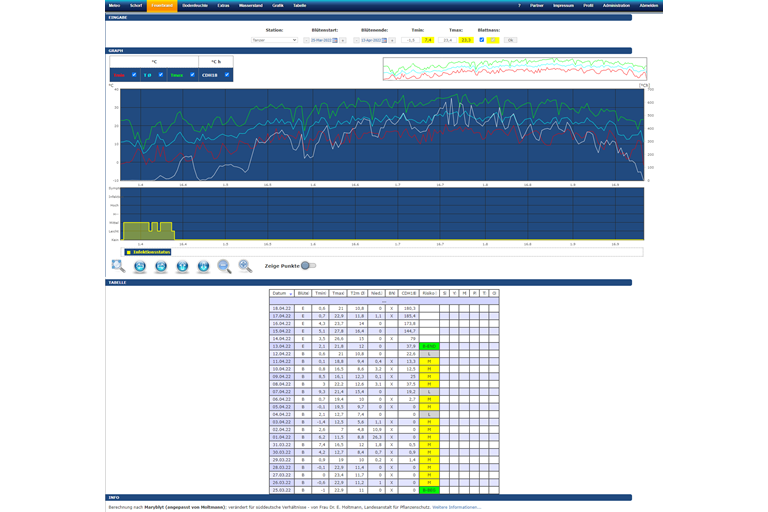Viewport: 768px width, 512px height.
Task: Click the zoom out magnifier icon
Action: (224, 266)
